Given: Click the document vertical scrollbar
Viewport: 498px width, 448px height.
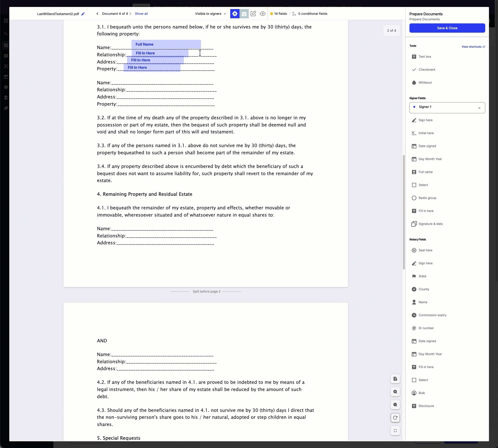Looking at the screenshot, I should coord(404,212).
